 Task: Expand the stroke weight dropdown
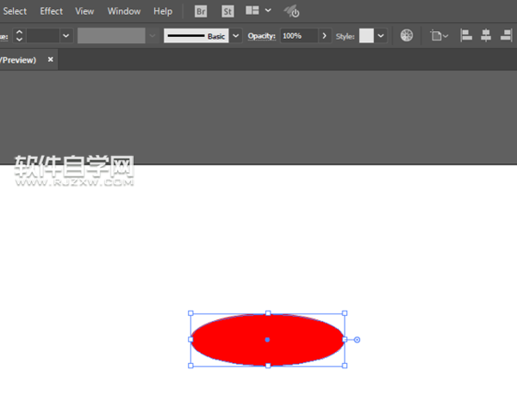click(x=66, y=35)
